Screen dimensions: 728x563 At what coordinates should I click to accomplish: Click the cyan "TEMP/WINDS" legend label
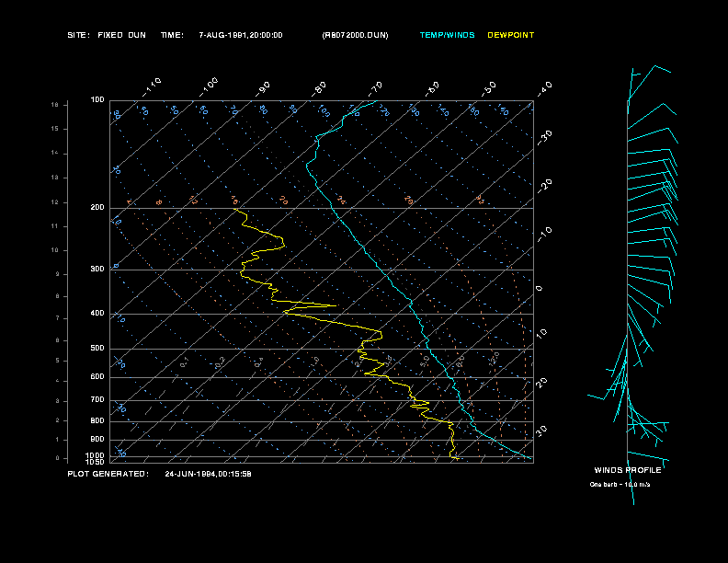tap(447, 35)
